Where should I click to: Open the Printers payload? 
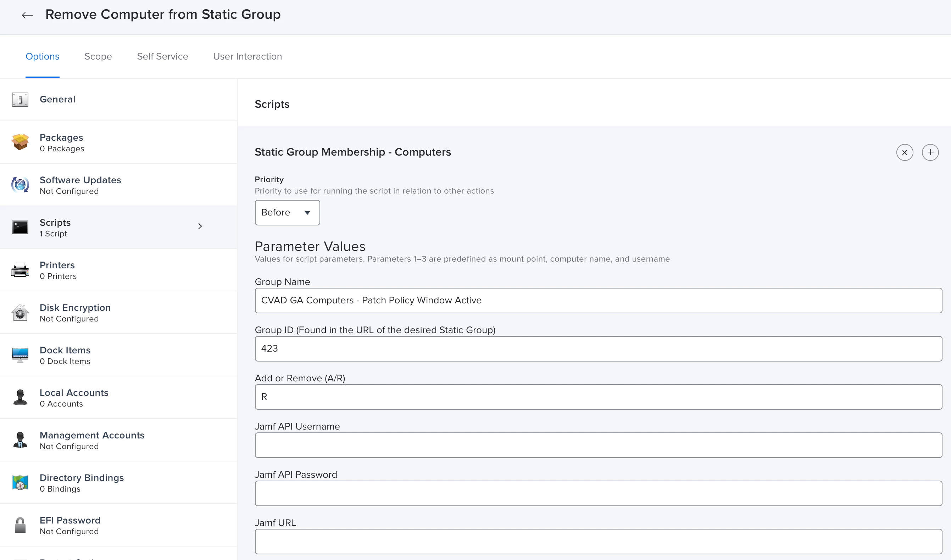(x=118, y=270)
